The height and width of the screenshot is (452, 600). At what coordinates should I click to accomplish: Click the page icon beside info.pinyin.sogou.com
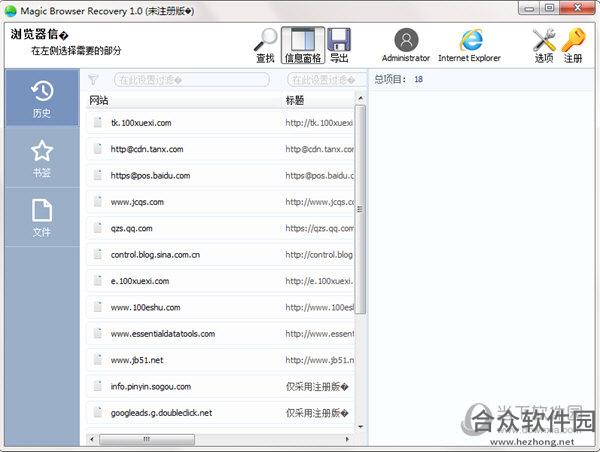pos(98,386)
